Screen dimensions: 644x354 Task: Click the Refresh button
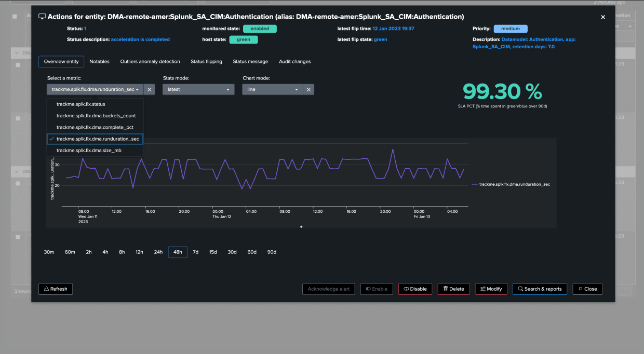coord(56,289)
